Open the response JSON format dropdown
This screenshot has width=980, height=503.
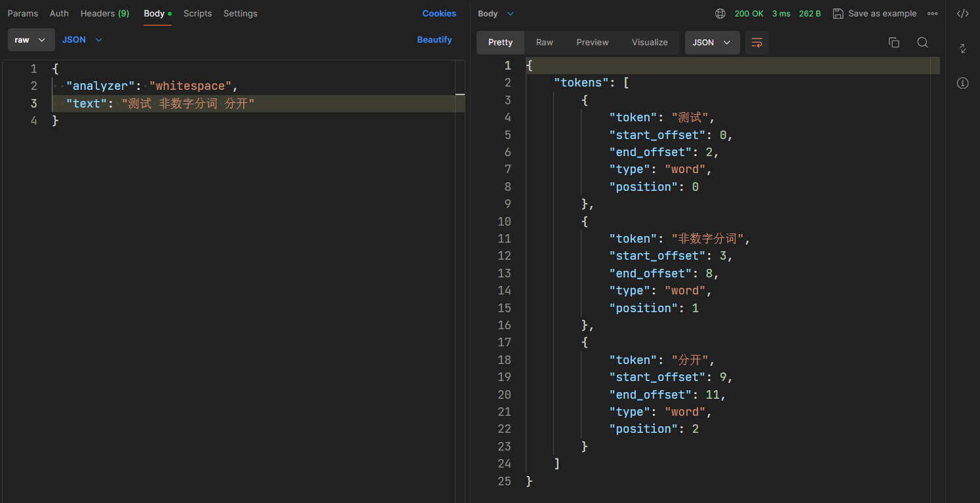[712, 42]
